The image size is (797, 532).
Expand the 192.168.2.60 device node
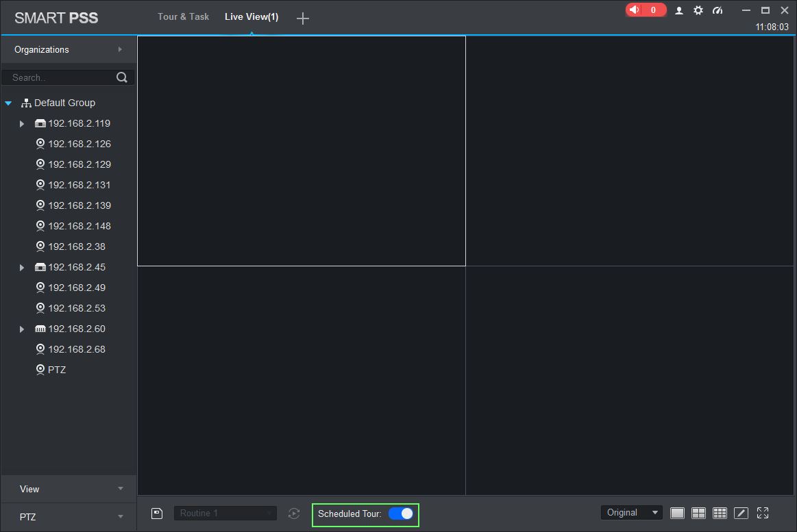(22, 329)
